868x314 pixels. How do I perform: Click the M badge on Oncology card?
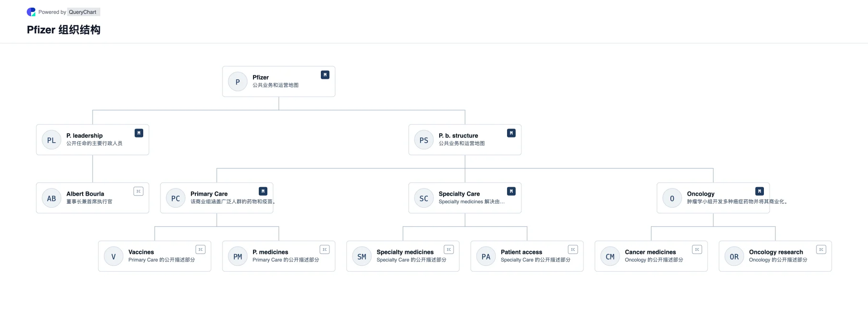tap(760, 191)
